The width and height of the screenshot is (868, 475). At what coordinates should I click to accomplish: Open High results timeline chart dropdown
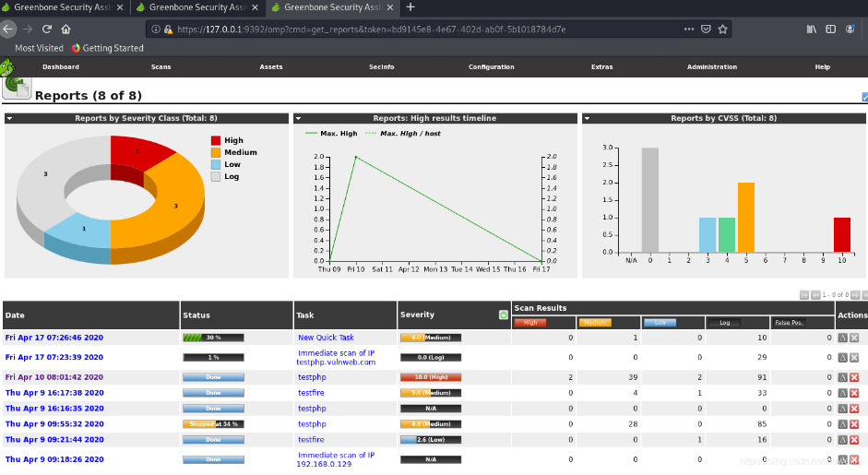tap(298, 118)
